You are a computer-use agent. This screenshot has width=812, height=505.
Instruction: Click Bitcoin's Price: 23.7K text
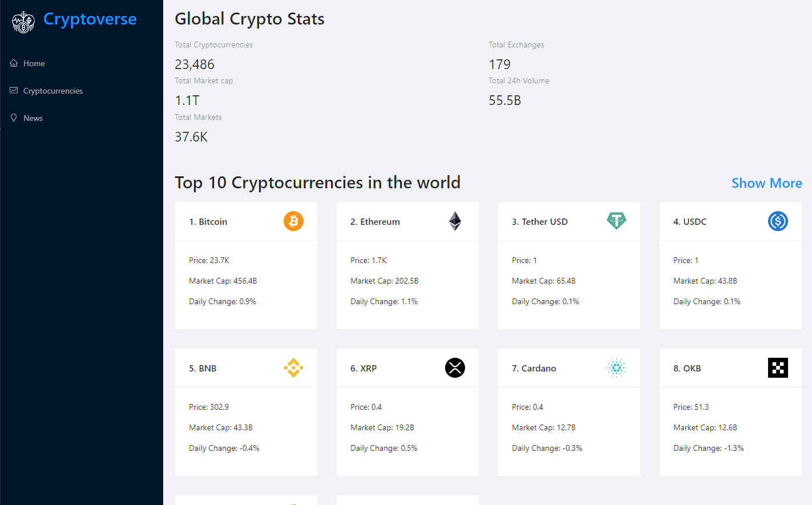pos(209,260)
